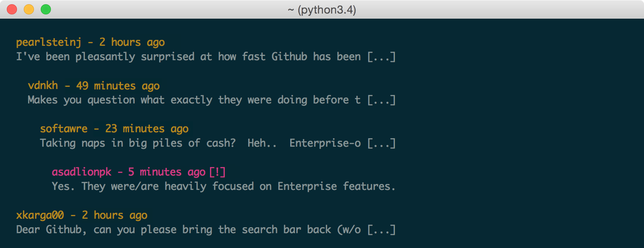The height and width of the screenshot is (248, 644).
Task: Select the vdnkh username
Action: click(x=43, y=86)
